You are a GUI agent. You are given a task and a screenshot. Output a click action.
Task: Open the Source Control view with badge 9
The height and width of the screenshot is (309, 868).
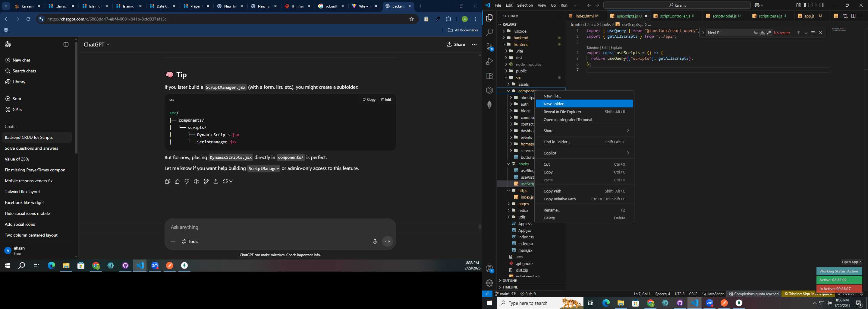click(x=489, y=47)
